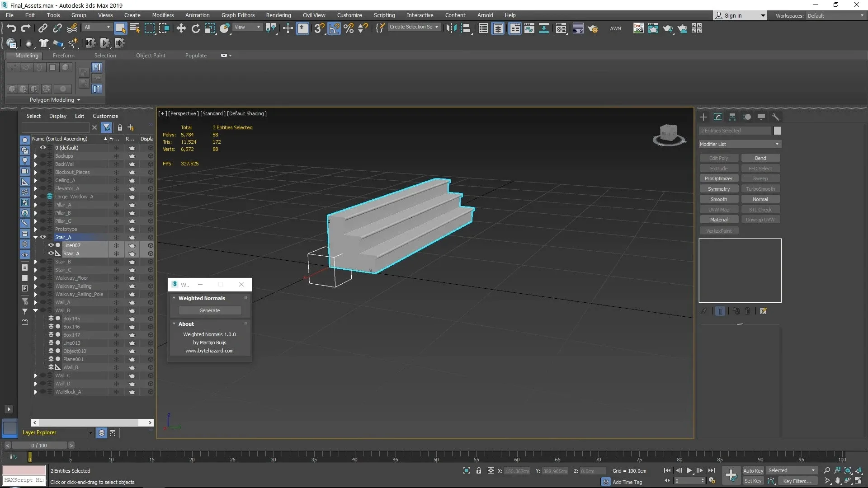
Task: Click the Play Animation button
Action: coord(689,470)
